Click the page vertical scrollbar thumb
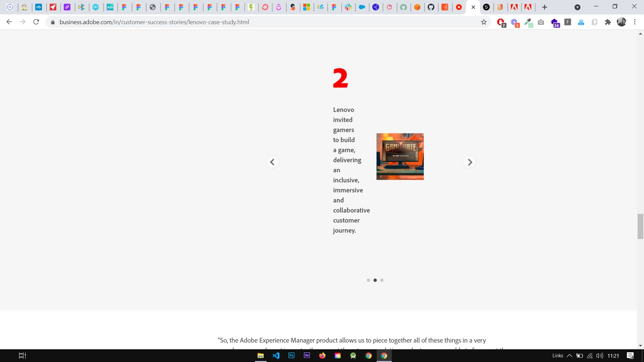The image size is (644, 362). pos(640,226)
